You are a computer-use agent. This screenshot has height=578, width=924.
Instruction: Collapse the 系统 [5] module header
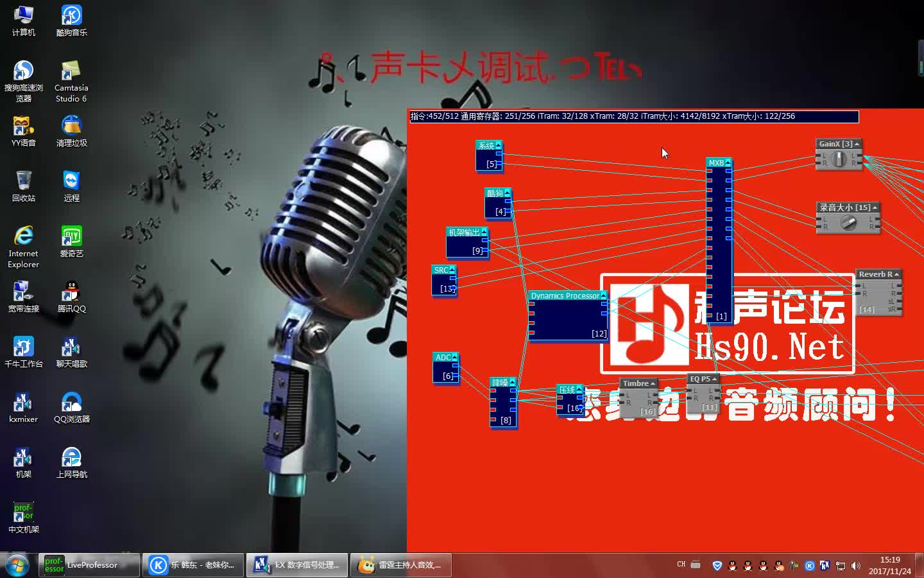(x=497, y=146)
